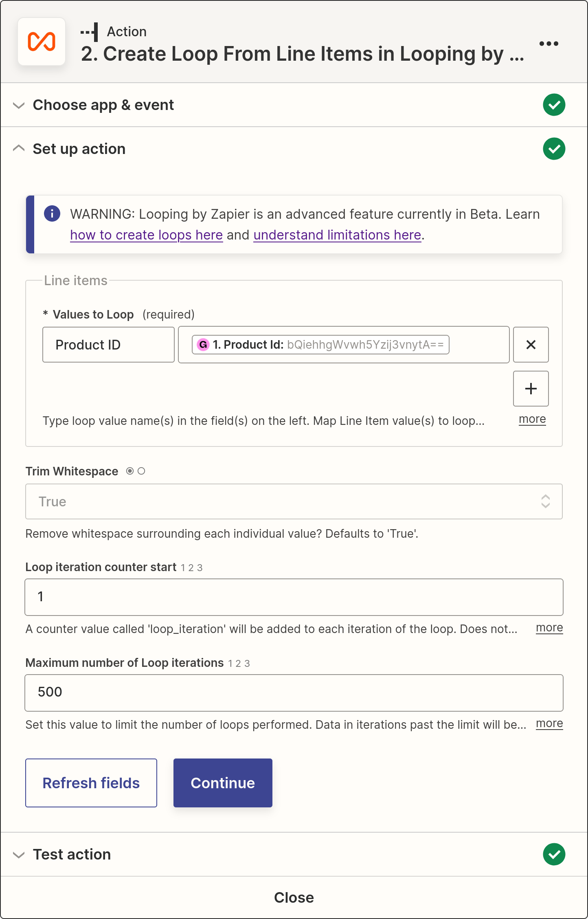The width and height of the screenshot is (588, 919).
Task: Click the green check beside Test action
Action: tap(554, 854)
